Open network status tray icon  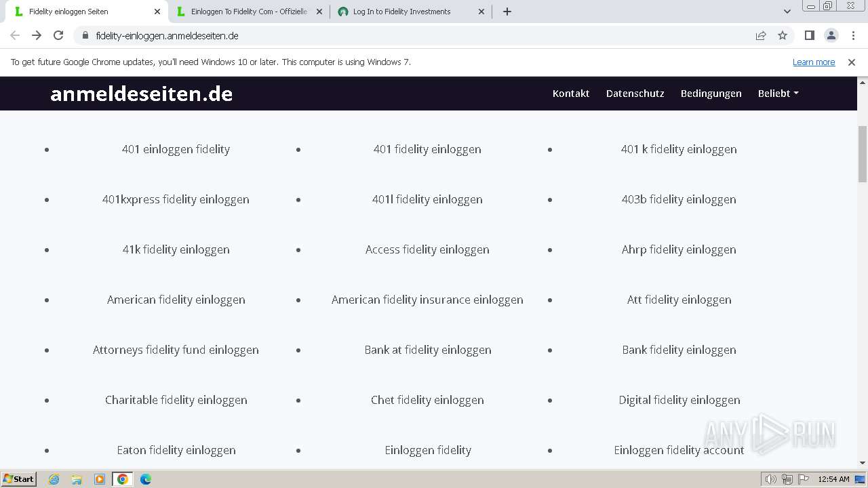click(787, 479)
